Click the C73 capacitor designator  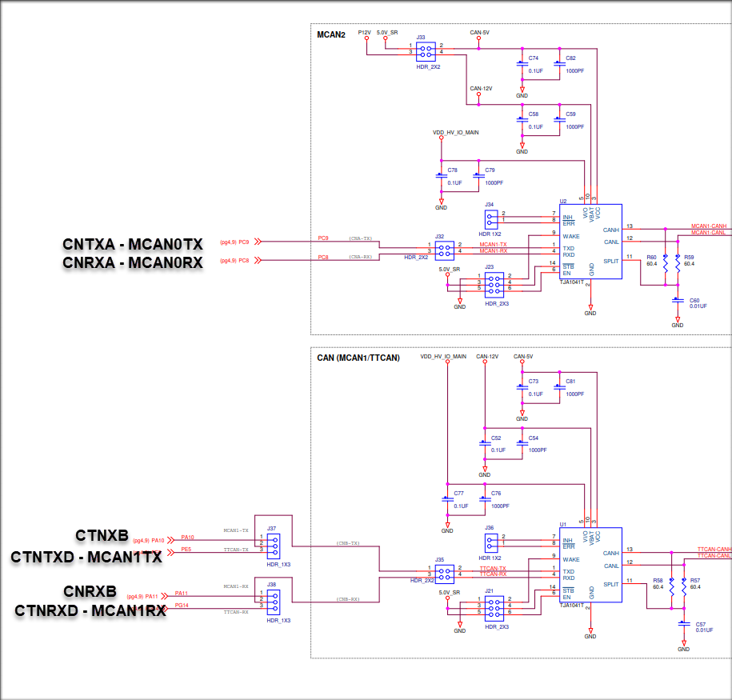pos(533,382)
